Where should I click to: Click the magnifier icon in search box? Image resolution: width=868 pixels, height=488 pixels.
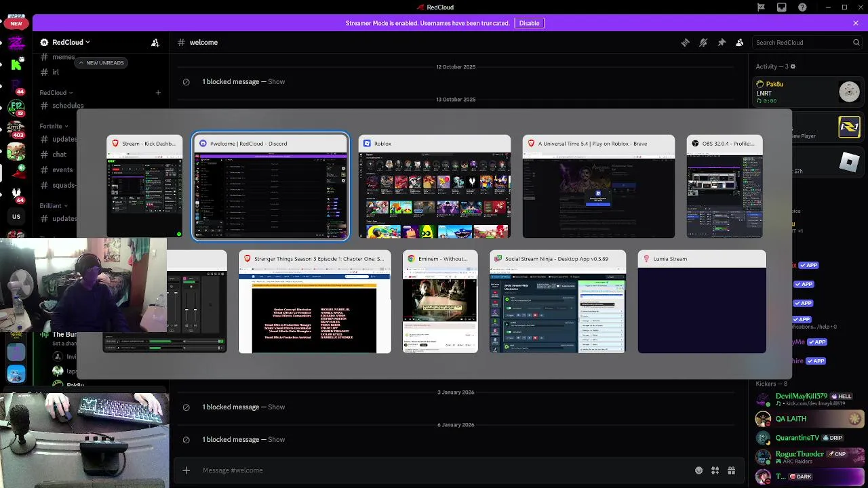tap(856, 42)
